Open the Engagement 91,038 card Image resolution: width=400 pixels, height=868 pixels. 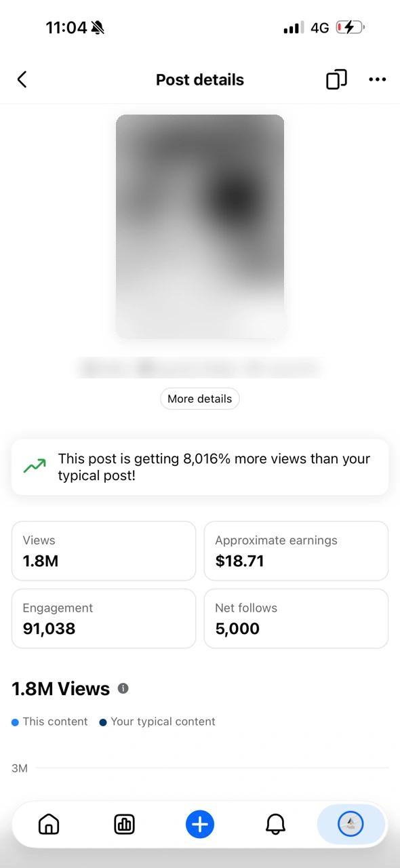click(x=104, y=618)
